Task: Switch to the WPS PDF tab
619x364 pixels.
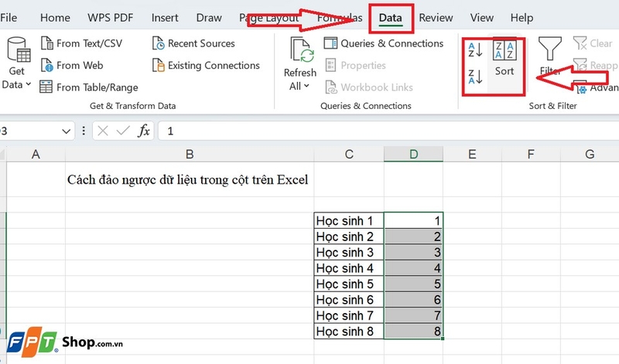Action: (111, 18)
